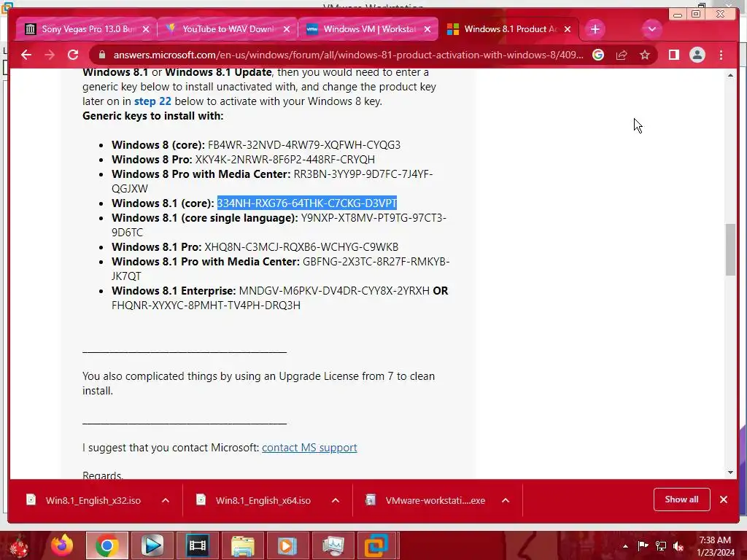Click the Windows 8 core key FB4WR-32NVD

(304, 145)
